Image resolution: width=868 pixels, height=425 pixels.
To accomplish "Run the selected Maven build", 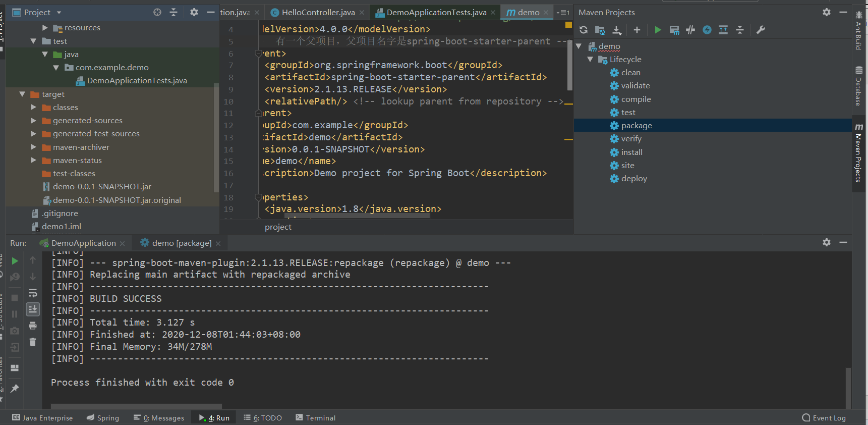I will pyautogui.click(x=658, y=30).
